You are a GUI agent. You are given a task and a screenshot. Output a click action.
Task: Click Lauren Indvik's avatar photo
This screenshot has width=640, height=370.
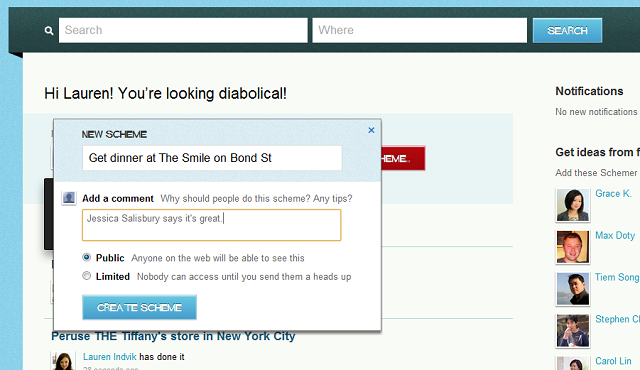point(63,361)
